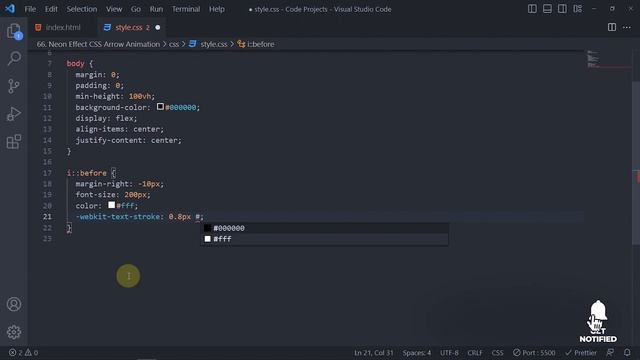
Task: Click the 'display: flex;' line
Action: point(106,118)
